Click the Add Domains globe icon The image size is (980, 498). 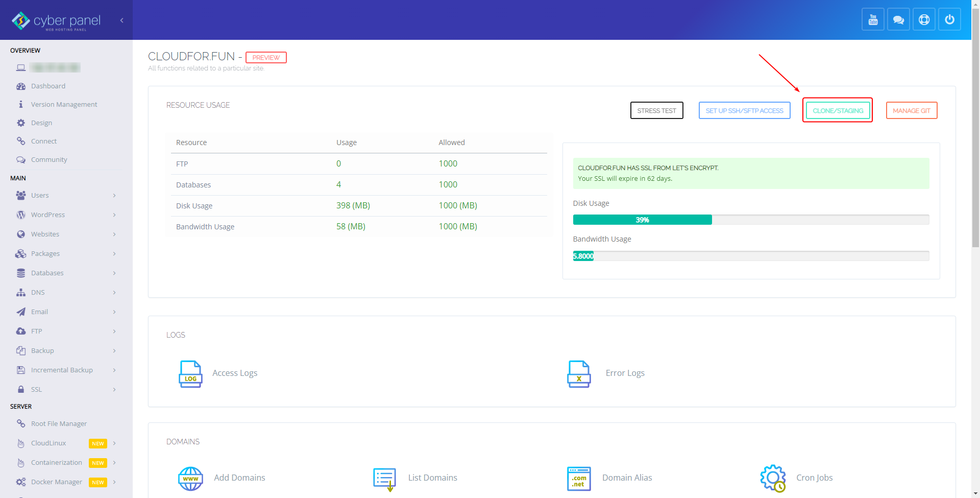click(x=190, y=479)
